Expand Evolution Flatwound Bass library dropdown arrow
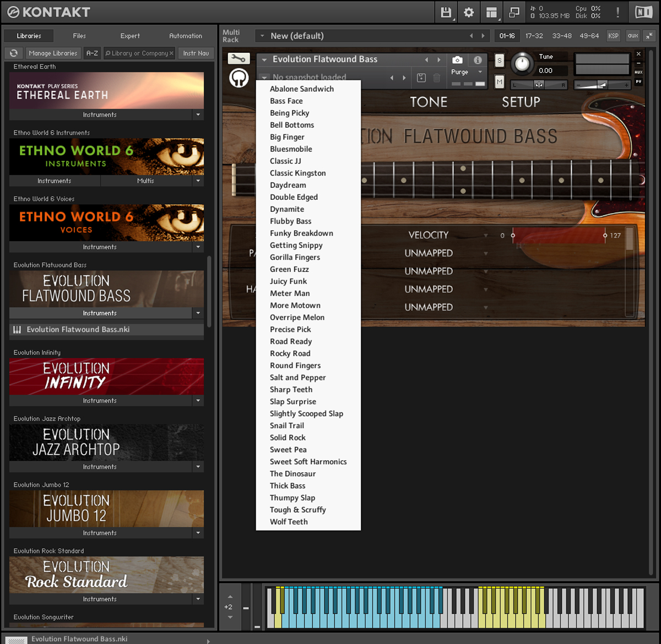 click(198, 313)
